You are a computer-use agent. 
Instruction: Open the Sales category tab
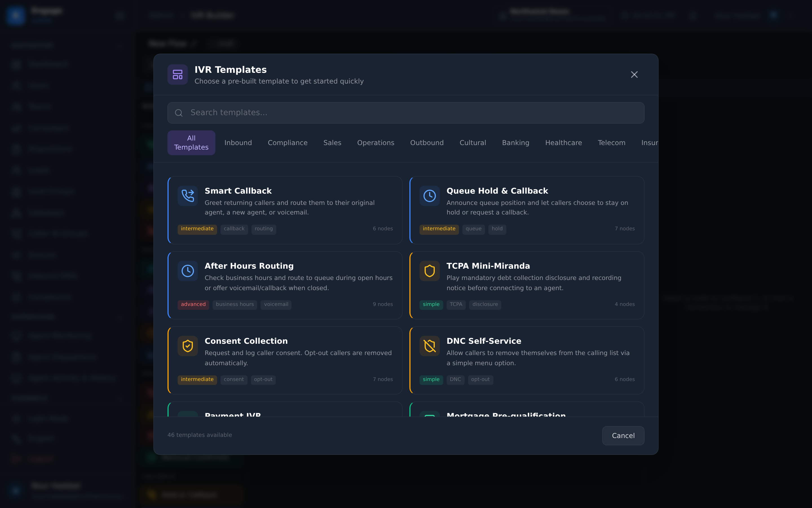(332, 143)
